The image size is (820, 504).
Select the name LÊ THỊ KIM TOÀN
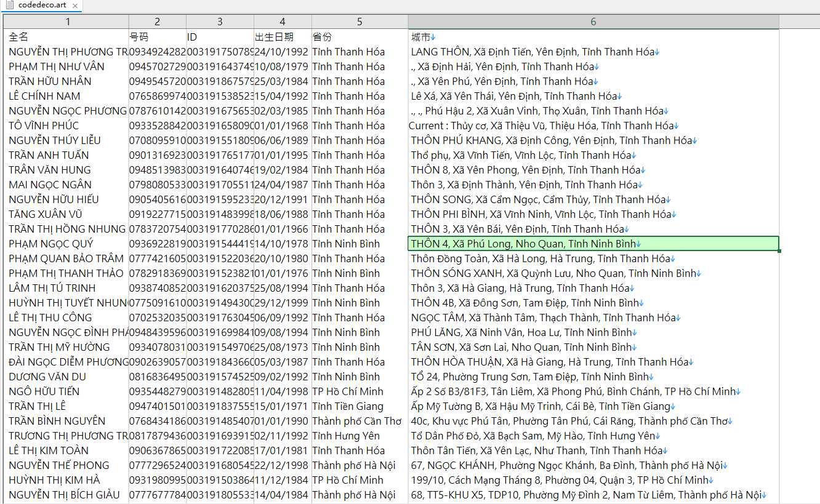[x=49, y=450]
